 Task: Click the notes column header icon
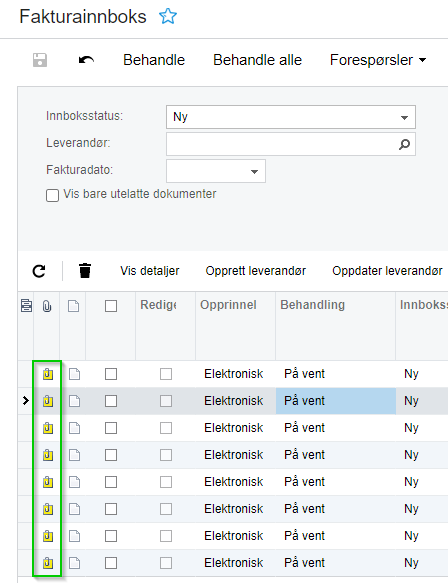[74, 306]
